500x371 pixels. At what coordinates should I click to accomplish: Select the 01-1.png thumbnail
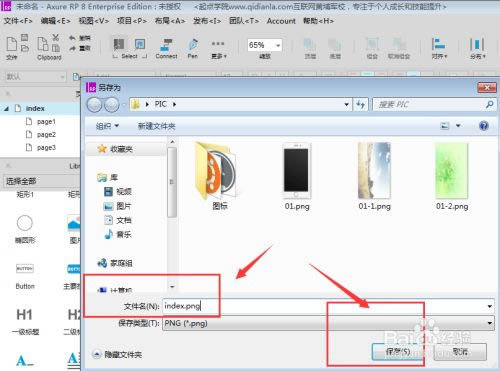[374, 176]
